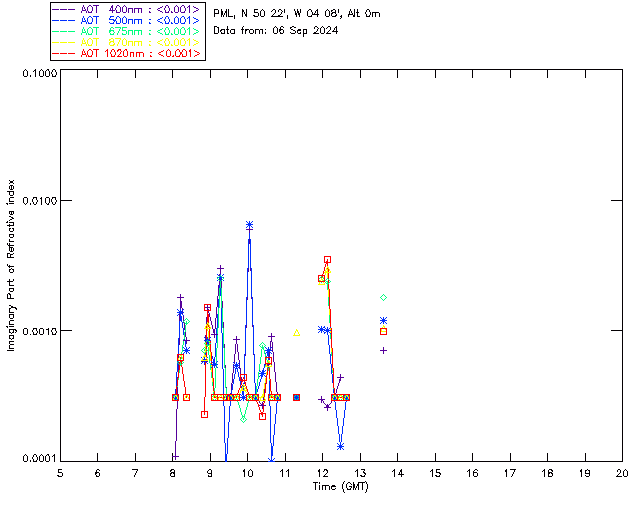Select the AOT 870nm yellow legend entry
The width and height of the screenshot is (640, 512).
(x=127, y=42)
